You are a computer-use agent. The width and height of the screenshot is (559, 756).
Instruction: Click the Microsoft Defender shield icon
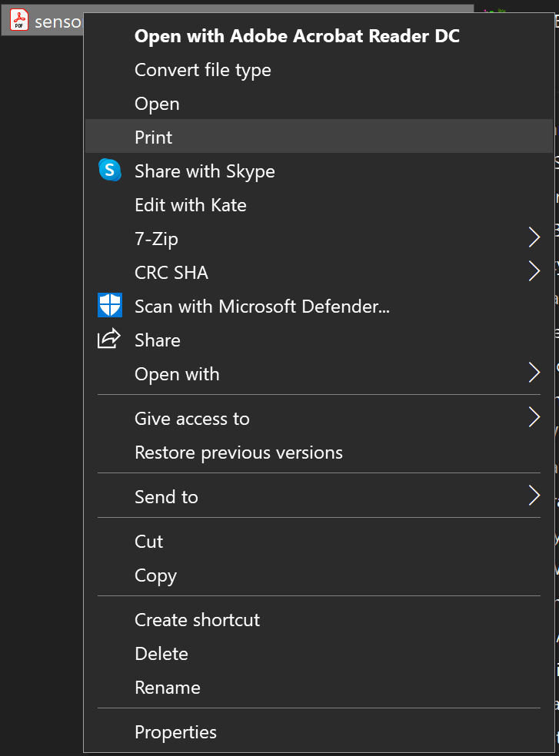(110, 306)
